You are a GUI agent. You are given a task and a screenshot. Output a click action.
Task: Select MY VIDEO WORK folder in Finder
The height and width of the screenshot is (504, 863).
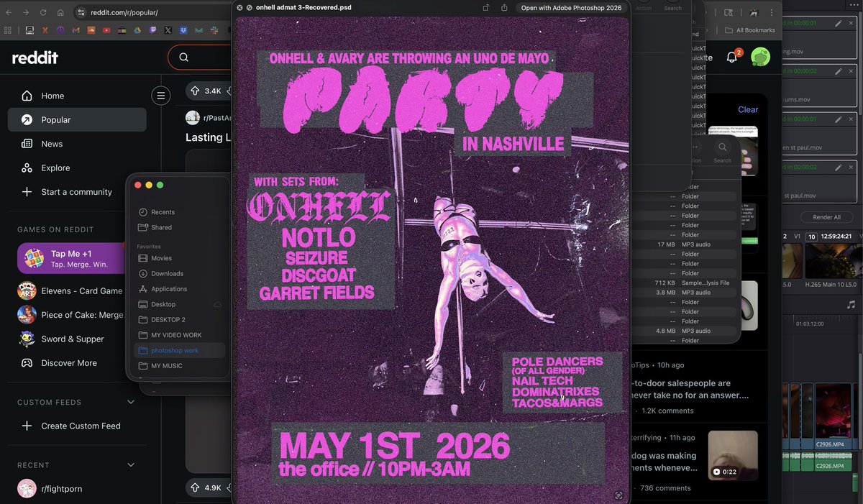pos(179,335)
